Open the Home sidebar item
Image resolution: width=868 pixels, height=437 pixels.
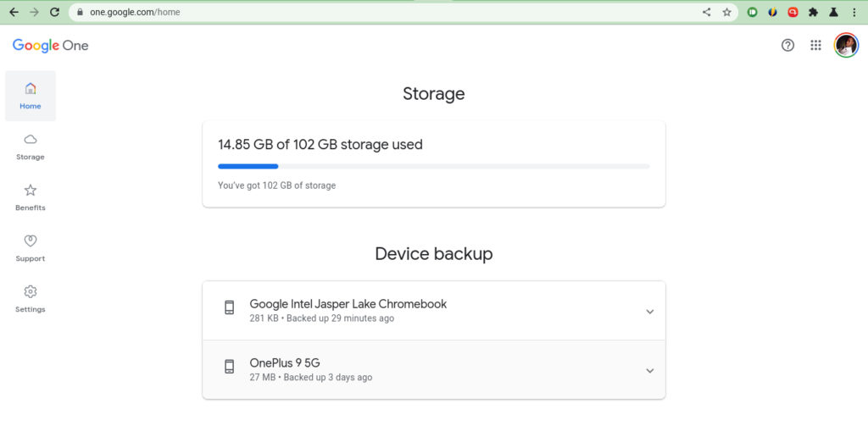[x=31, y=96]
